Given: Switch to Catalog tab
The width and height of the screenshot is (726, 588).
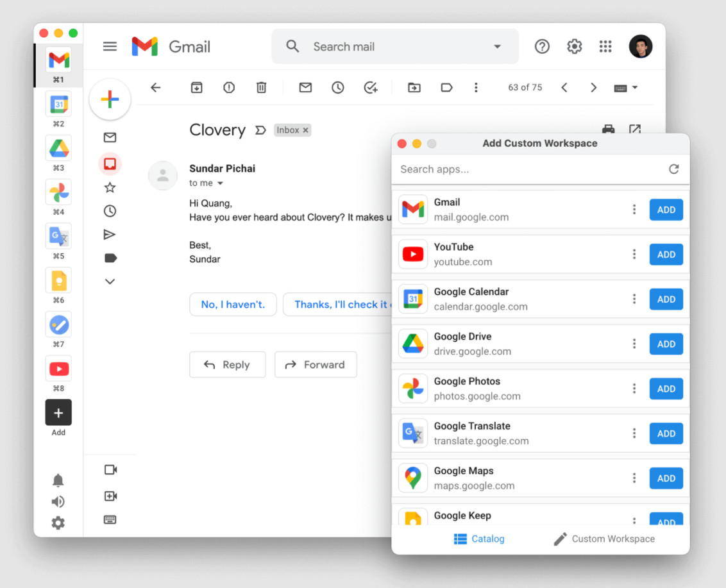Looking at the screenshot, I should [x=478, y=539].
